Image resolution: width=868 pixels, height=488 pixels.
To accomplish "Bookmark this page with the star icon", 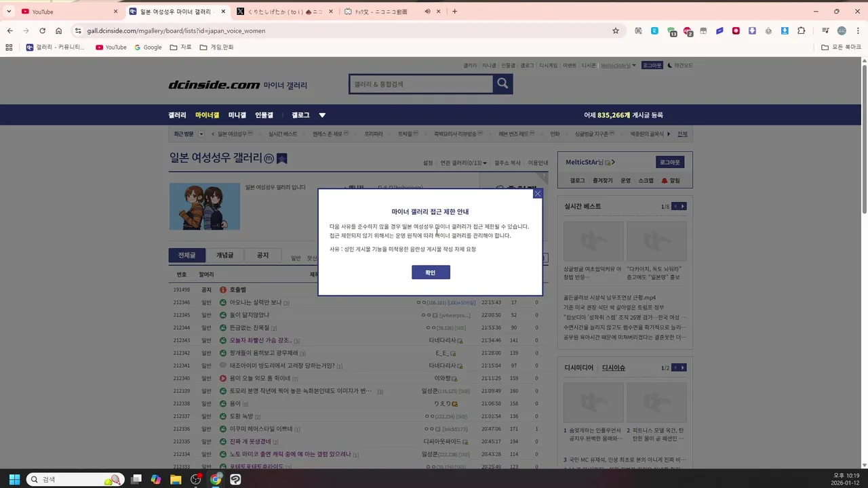I will [616, 30].
